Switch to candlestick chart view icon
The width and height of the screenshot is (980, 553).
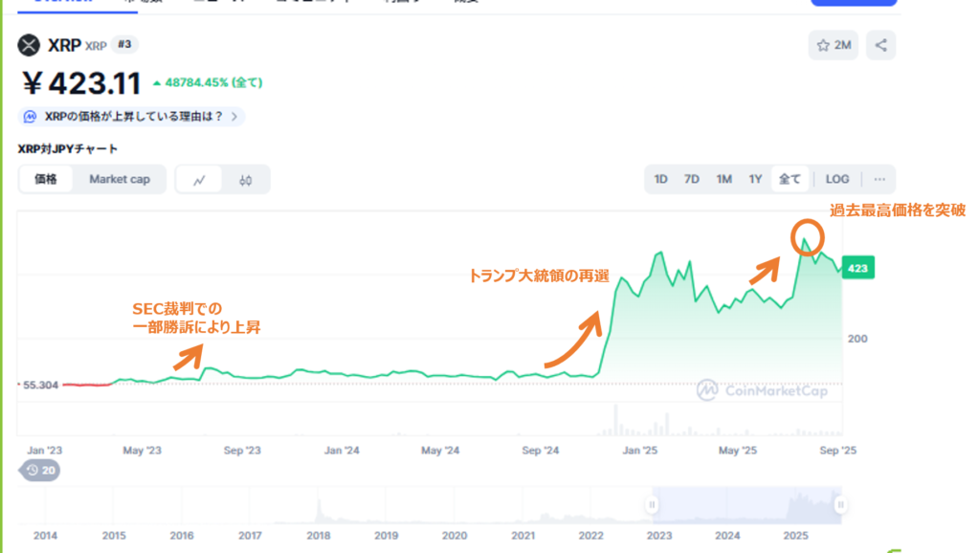(x=246, y=179)
